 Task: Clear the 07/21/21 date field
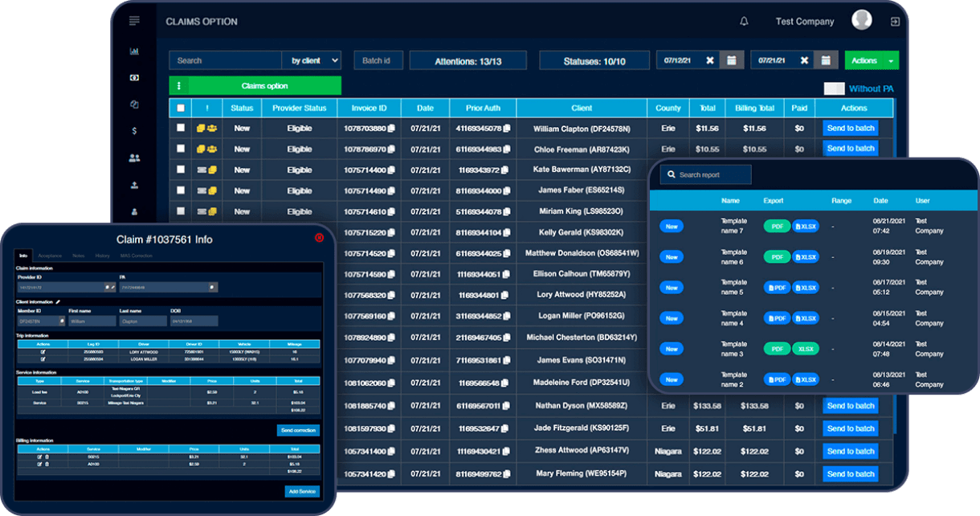coord(805,60)
